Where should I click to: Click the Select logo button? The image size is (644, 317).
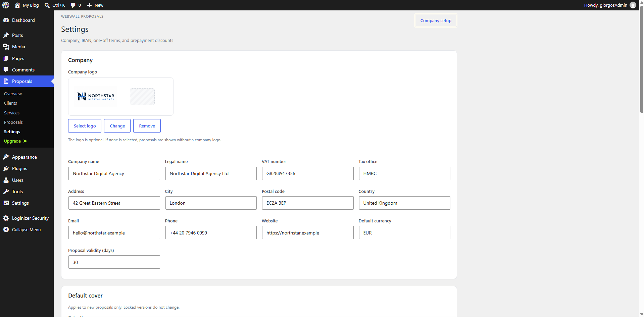point(85,126)
